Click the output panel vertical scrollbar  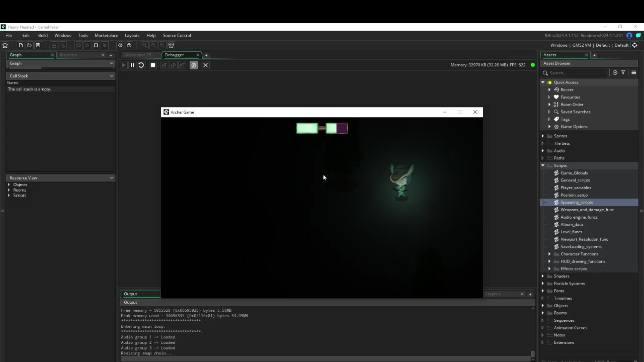[533, 354]
